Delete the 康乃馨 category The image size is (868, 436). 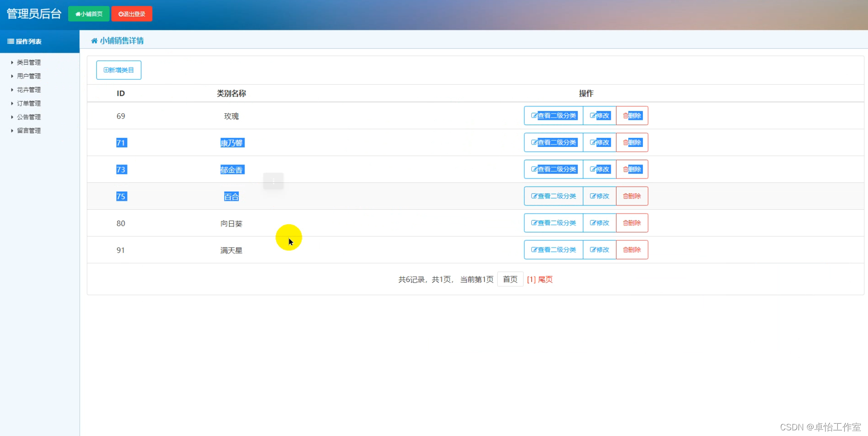(x=632, y=143)
